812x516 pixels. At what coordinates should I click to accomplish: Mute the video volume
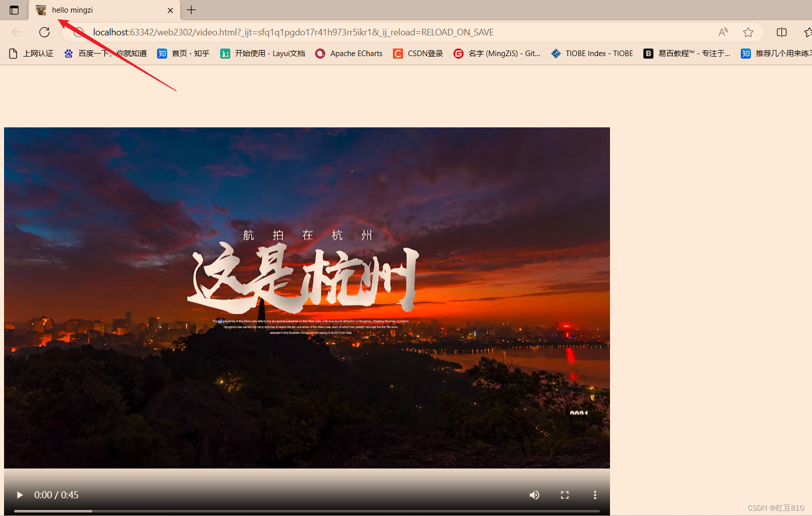pos(534,495)
